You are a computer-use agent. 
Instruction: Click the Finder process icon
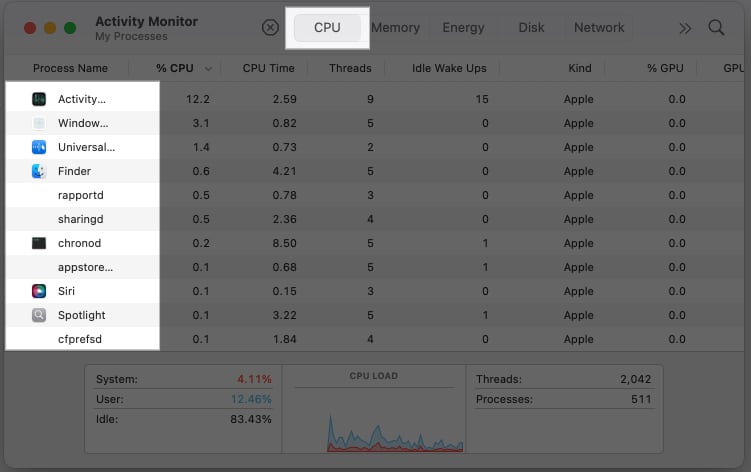pyautogui.click(x=39, y=171)
